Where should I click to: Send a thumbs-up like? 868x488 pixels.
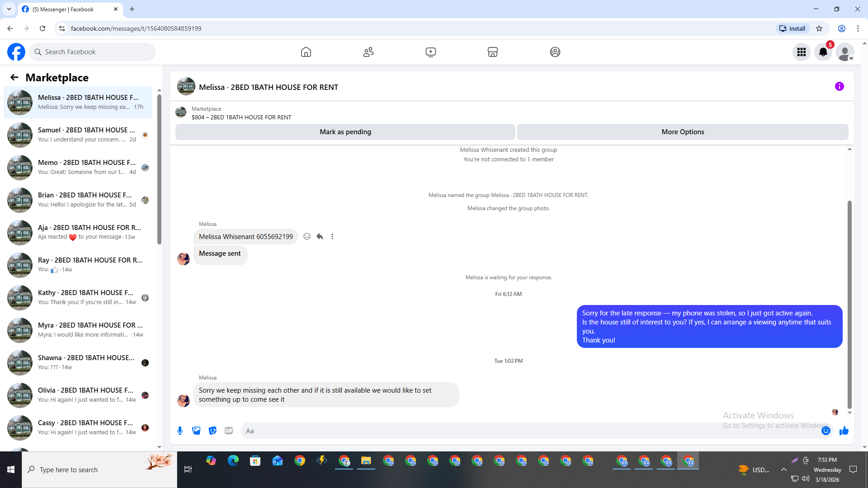coord(844,431)
